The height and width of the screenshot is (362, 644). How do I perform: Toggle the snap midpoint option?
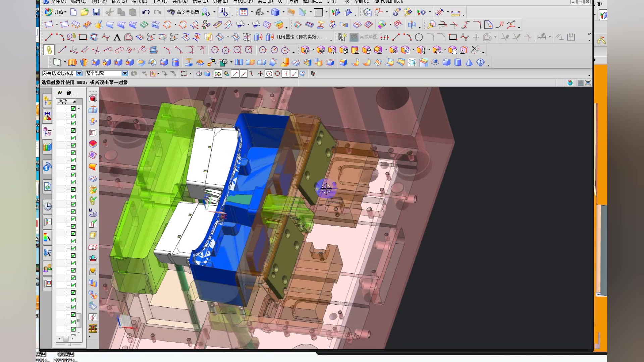click(x=244, y=74)
